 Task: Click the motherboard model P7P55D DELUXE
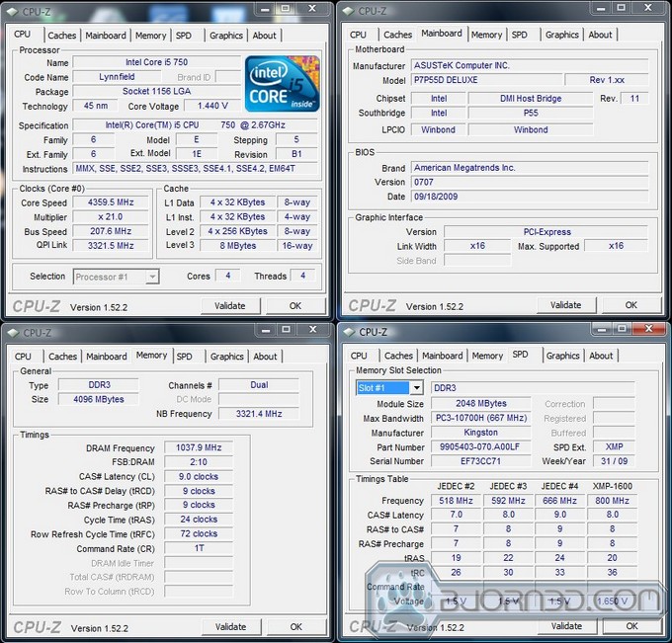(486, 80)
